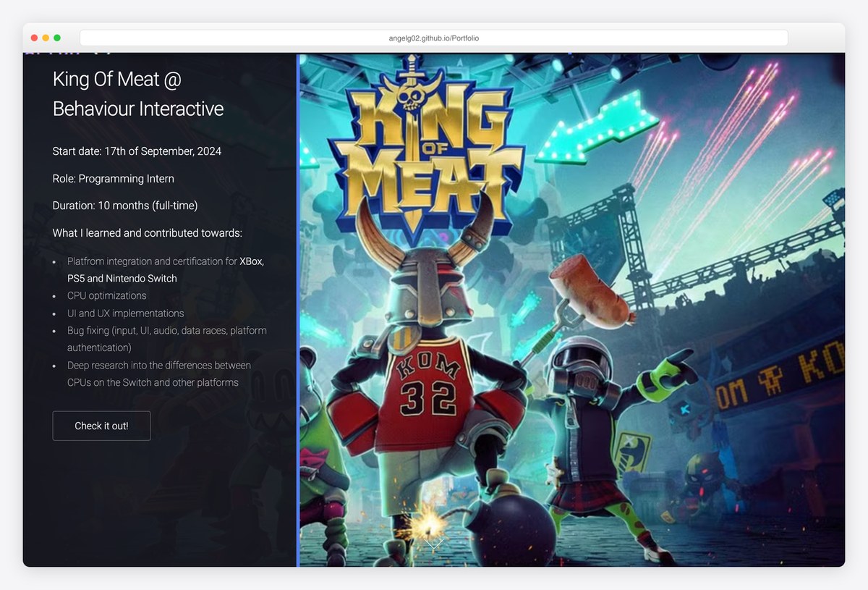Click the green maximize window dot

point(57,38)
